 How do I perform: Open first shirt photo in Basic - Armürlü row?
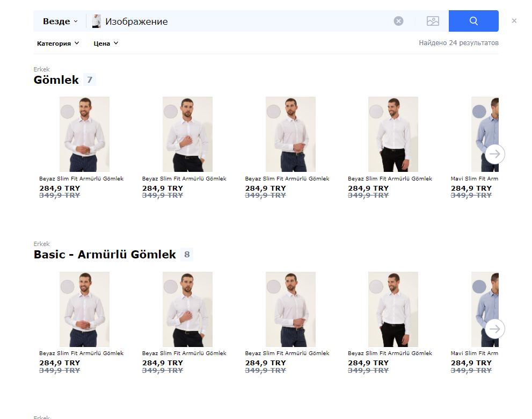[x=84, y=309]
